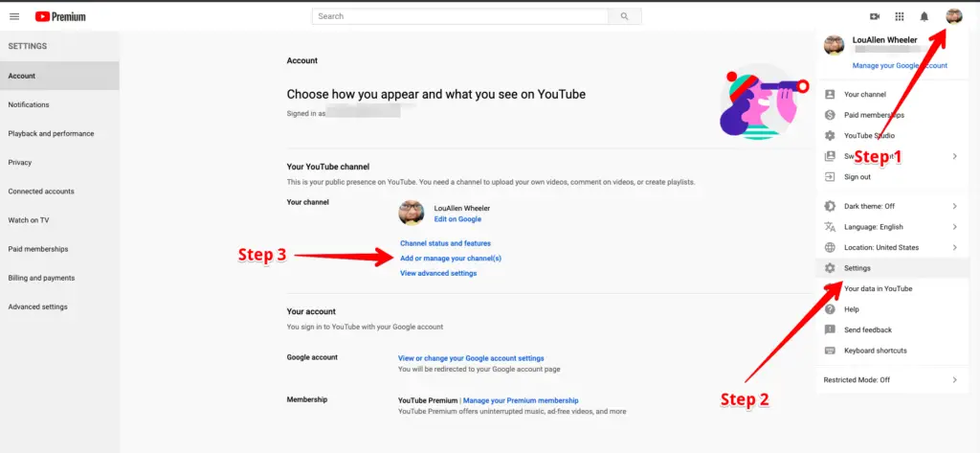The width and height of the screenshot is (980, 453).
Task: Expand the Language: English submenu
Action: click(x=893, y=227)
